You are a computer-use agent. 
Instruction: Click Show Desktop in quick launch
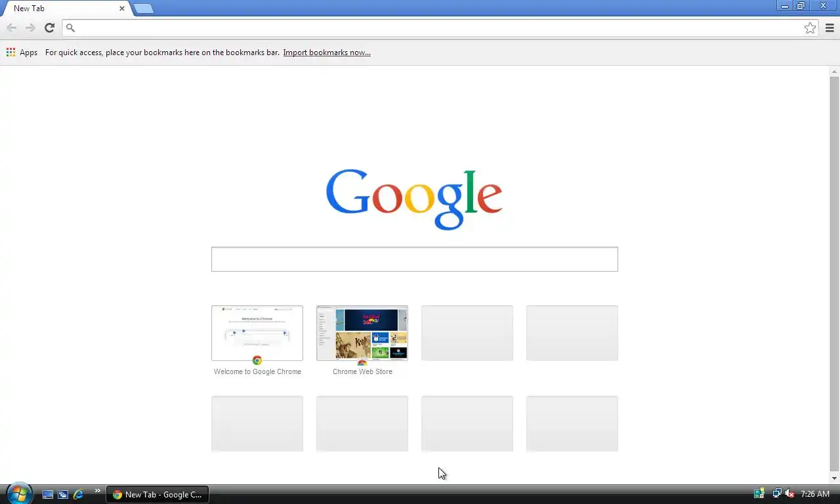click(x=48, y=494)
